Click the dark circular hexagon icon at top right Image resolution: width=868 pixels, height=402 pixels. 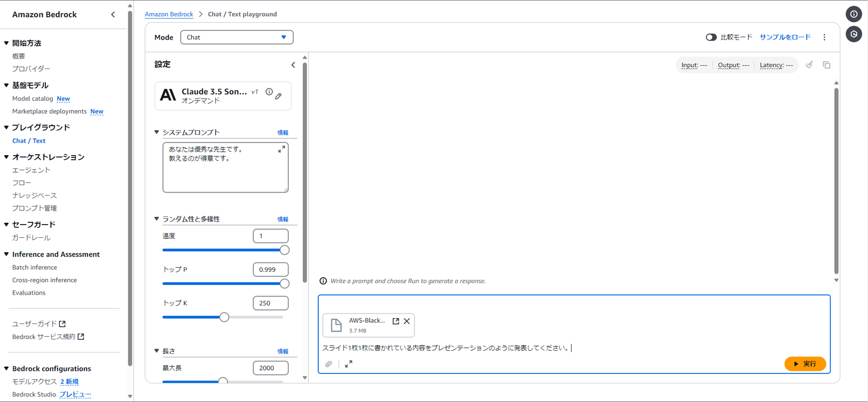click(854, 34)
